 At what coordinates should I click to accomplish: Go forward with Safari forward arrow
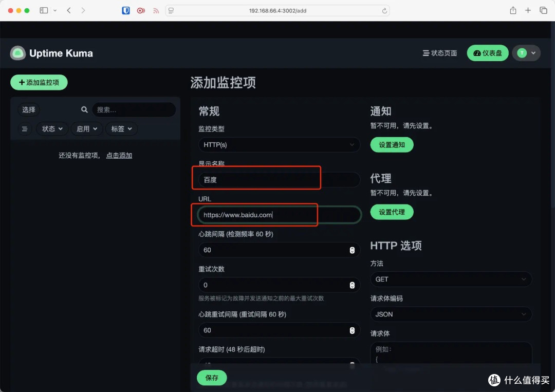coord(83,11)
